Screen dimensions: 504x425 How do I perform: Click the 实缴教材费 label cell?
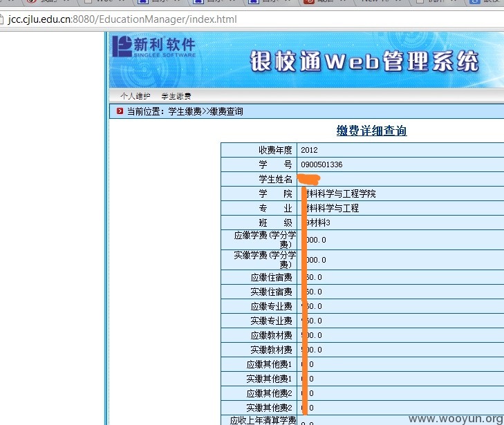pyautogui.click(x=259, y=350)
